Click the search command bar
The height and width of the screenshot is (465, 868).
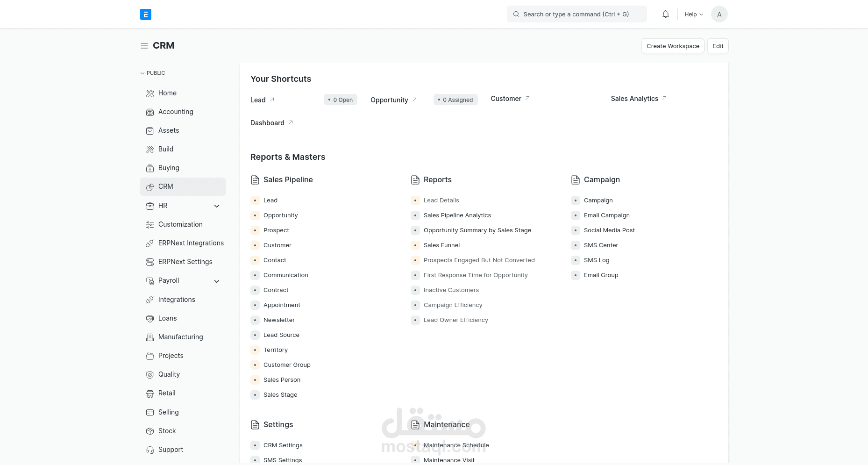(576, 14)
